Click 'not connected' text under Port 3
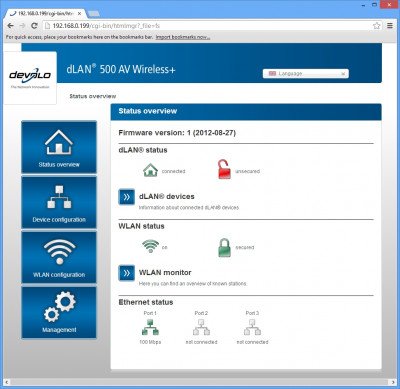Image resolution: width=400 pixels, height=389 pixels. (x=252, y=342)
